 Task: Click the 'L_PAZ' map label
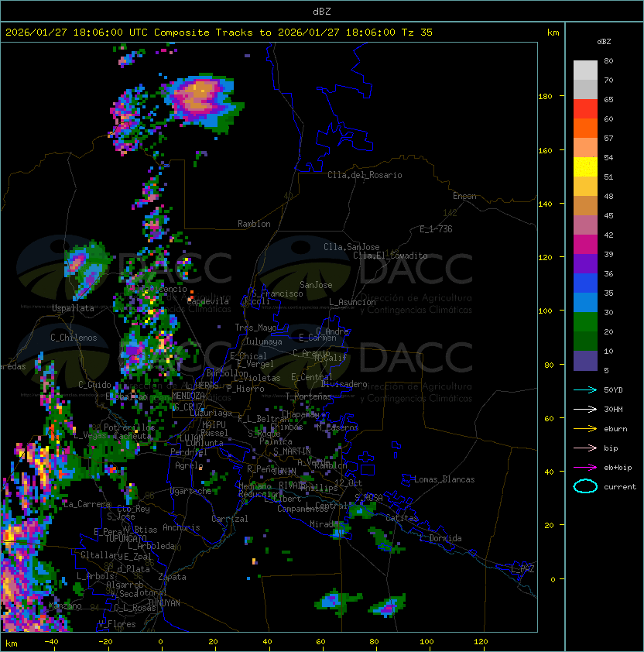click(522, 569)
